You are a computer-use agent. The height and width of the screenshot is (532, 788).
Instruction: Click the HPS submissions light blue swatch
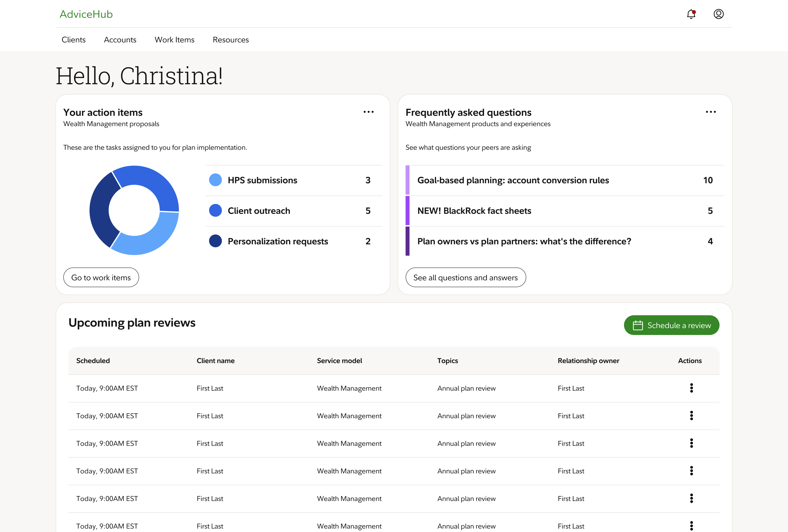[x=215, y=180]
